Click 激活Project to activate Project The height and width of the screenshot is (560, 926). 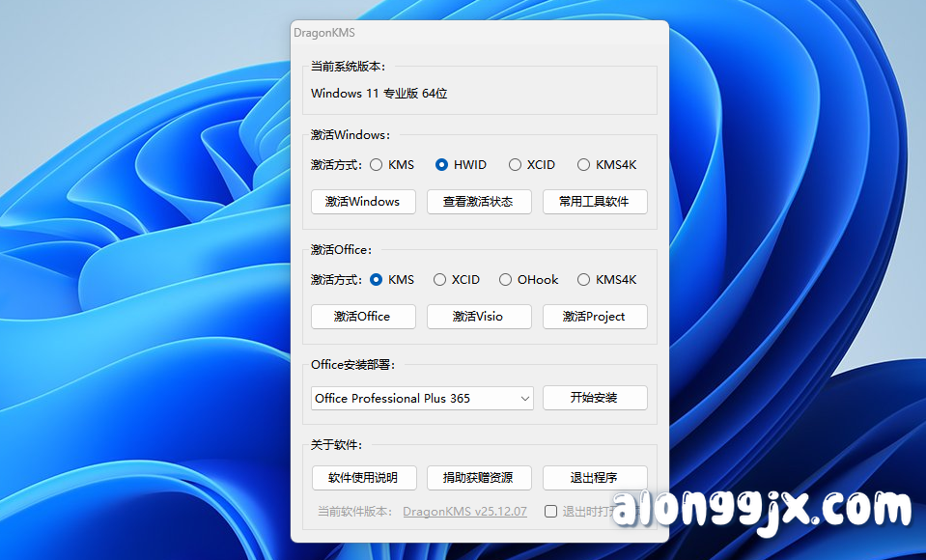click(x=595, y=316)
